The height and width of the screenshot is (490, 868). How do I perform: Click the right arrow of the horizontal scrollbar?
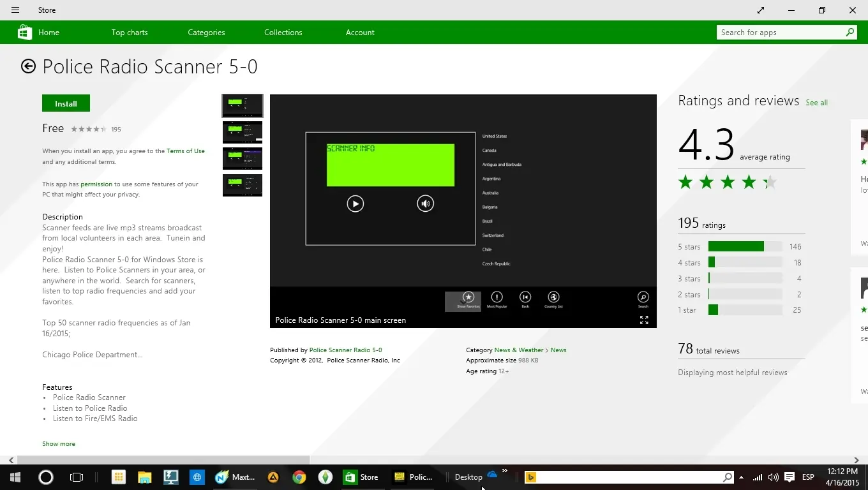tap(857, 460)
